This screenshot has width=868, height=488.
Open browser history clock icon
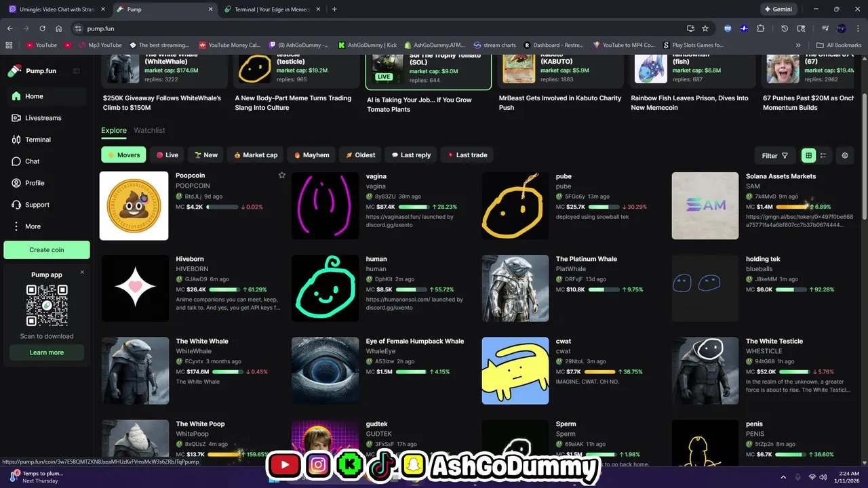[785, 28]
